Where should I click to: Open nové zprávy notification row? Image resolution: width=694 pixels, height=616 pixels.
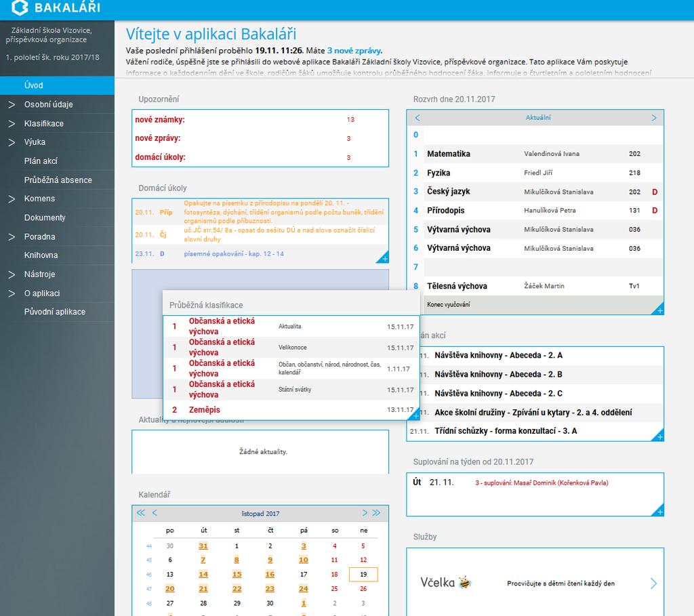pyautogui.click(x=260, y=138)
